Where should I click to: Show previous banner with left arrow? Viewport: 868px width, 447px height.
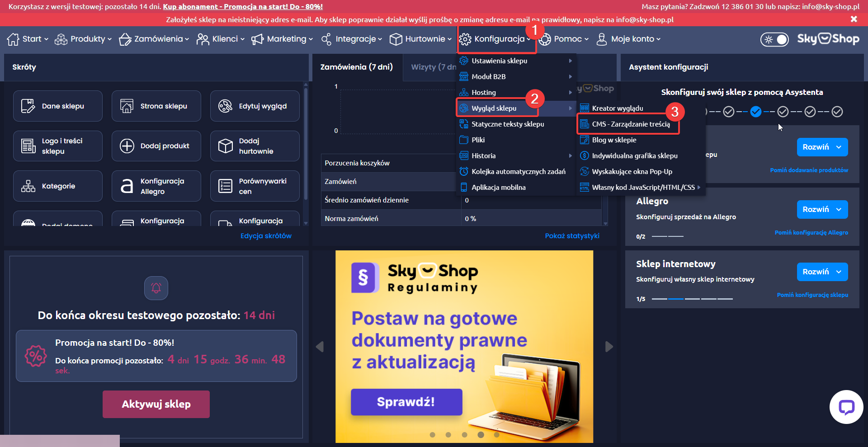click(x=320, y=347)
